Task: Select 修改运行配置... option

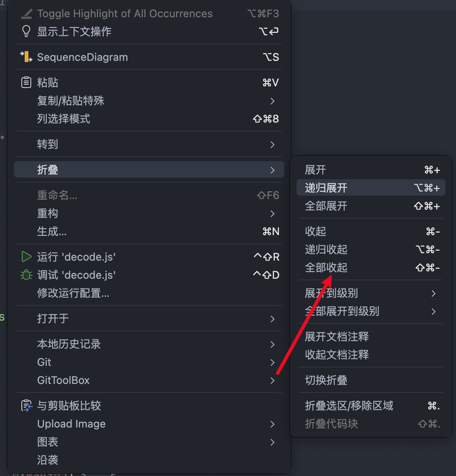Action: [73, 293]
